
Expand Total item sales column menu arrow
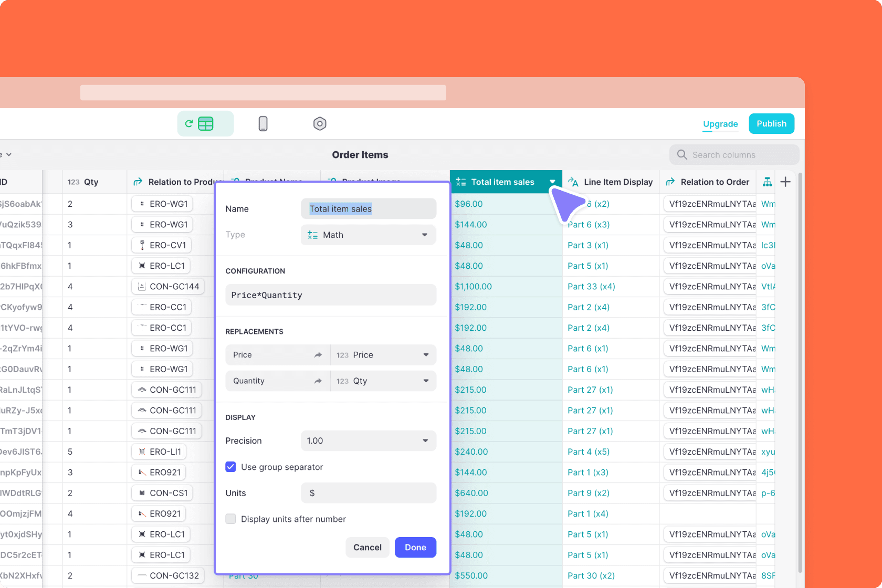(x=552, y=182)
